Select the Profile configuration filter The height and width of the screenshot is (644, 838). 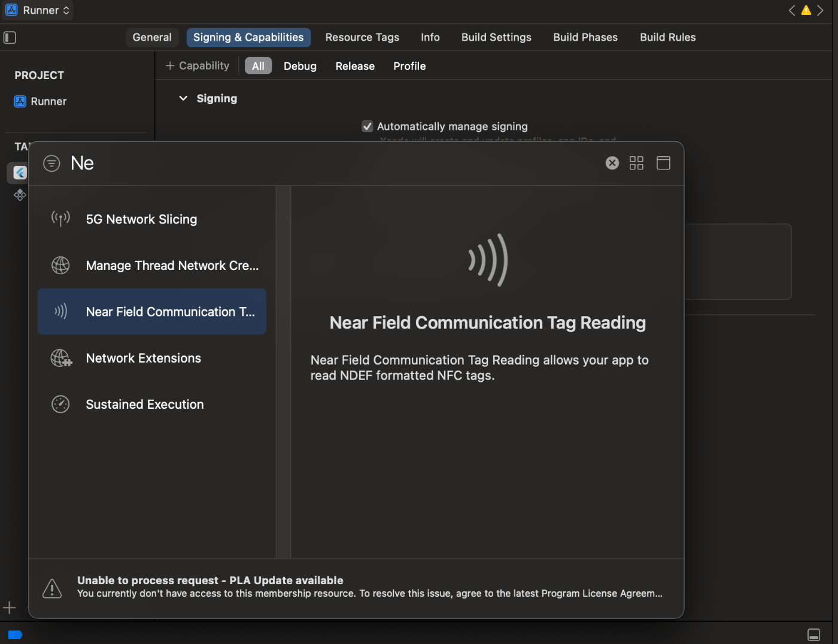click(x=409, y=66)
